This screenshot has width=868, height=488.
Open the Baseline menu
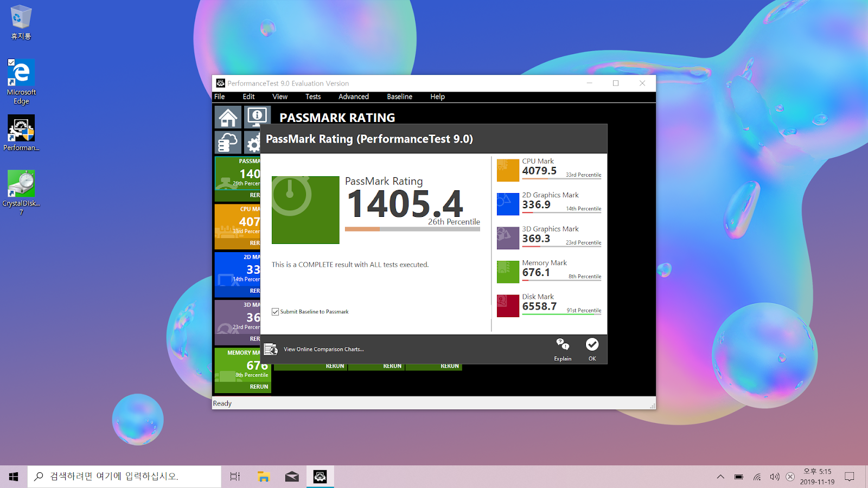coord(400,97)
